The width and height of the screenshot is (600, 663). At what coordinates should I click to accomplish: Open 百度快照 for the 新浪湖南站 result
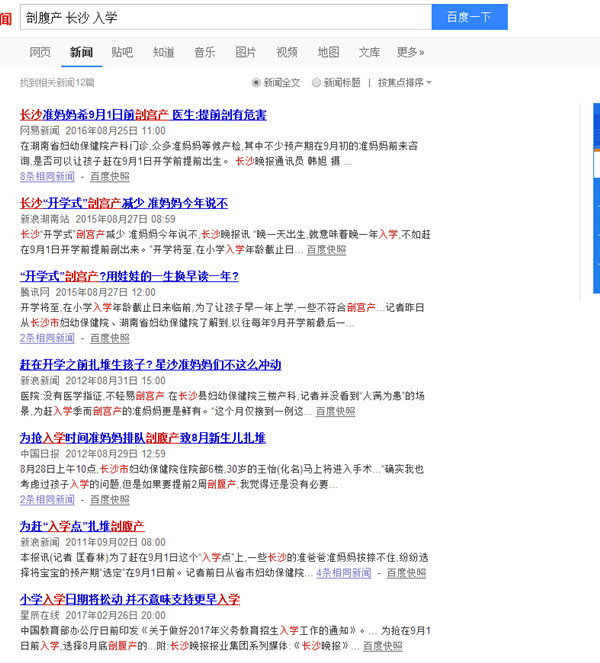pos(326,249)
